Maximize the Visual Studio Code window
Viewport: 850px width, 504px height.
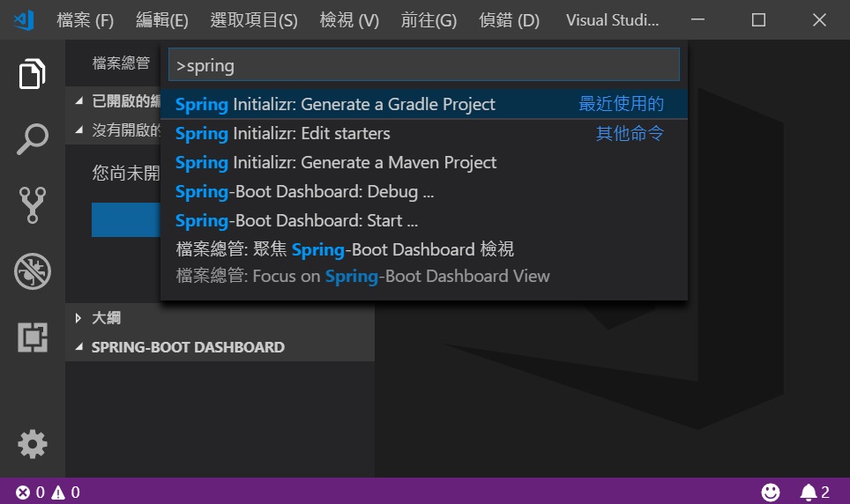pyautogui.click(x=758, y=20)
